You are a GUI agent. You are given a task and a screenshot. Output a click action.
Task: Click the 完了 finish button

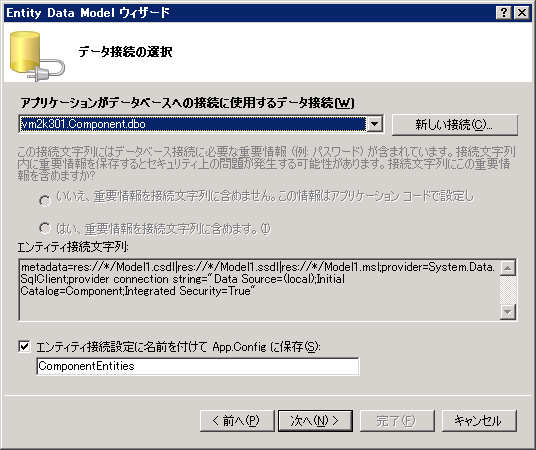click(397, 421)
